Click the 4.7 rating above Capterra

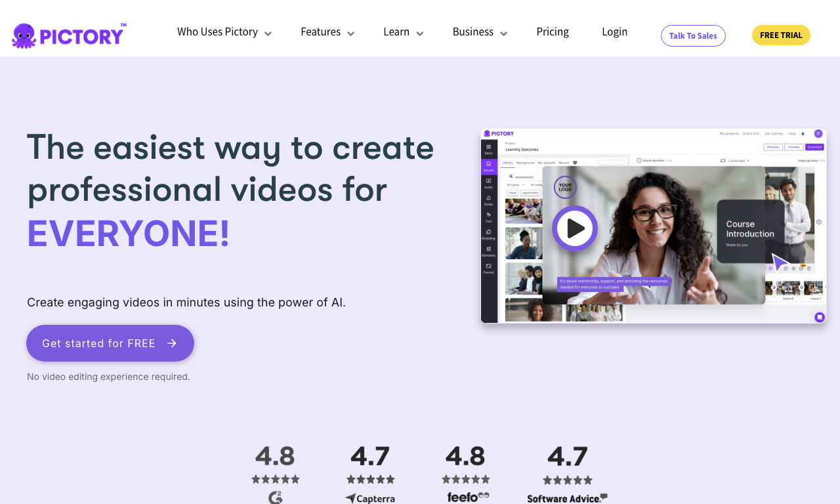(370, 456)
